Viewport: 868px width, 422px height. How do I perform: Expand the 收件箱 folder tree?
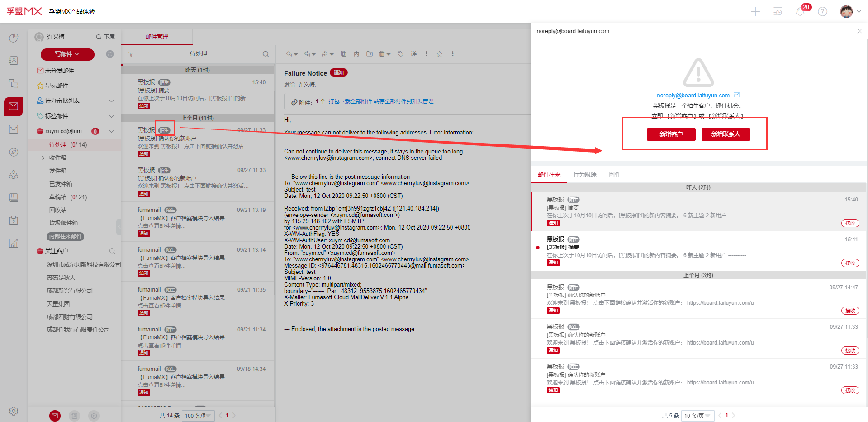click(x=43, y=158)
